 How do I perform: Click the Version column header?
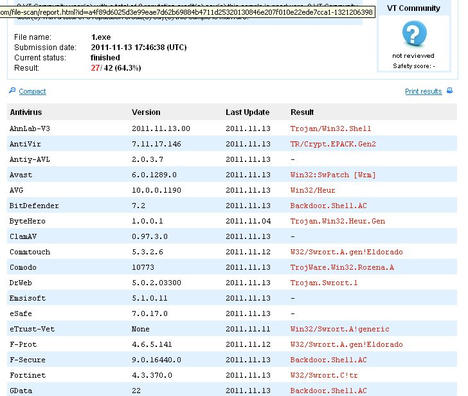pyautogui.click(x=146, y=112)
